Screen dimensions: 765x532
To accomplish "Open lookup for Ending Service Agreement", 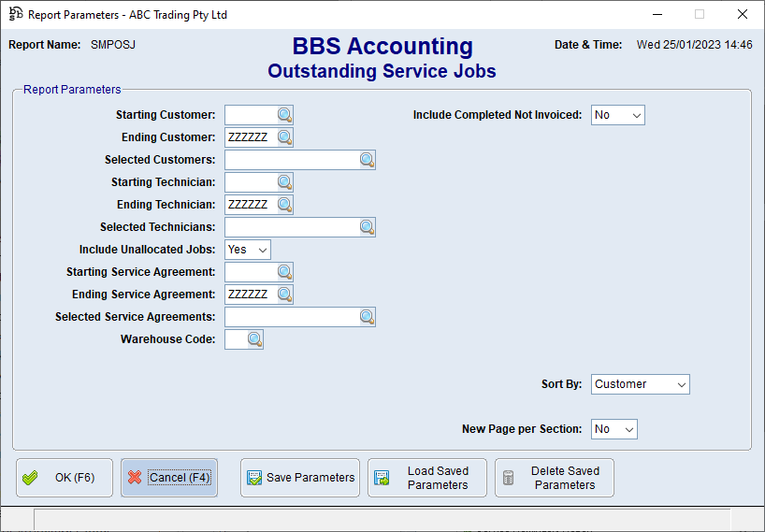I will pos(285,295).
